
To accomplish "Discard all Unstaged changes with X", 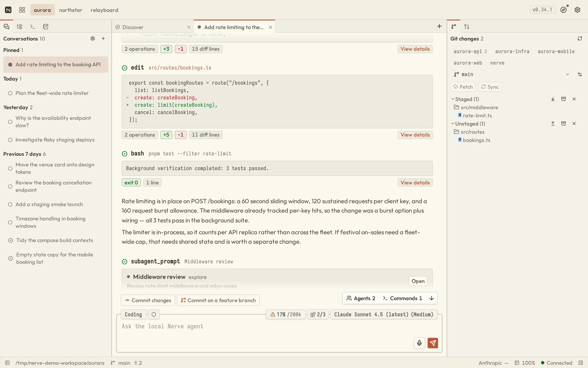I will [x=574, y=124].
